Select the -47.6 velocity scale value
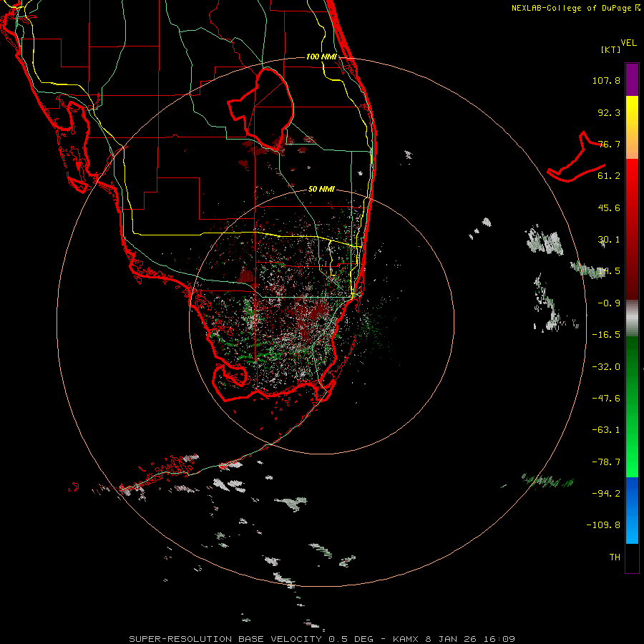Image resolution: width=644 pixels, height=644 pixels. click(x=606, y=399)
